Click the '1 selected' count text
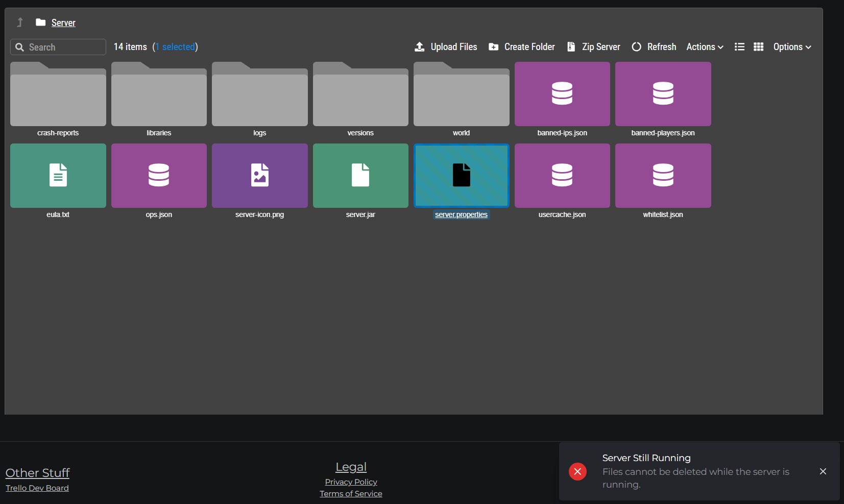Image resolution: width=844 pixels, height=504 pixels. [x=176, y=47]
